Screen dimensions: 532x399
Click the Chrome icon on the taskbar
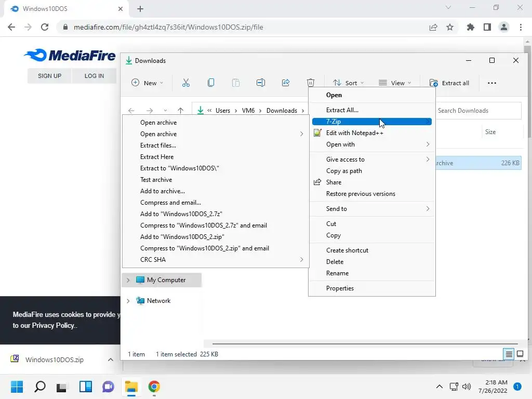pos(154,387)
